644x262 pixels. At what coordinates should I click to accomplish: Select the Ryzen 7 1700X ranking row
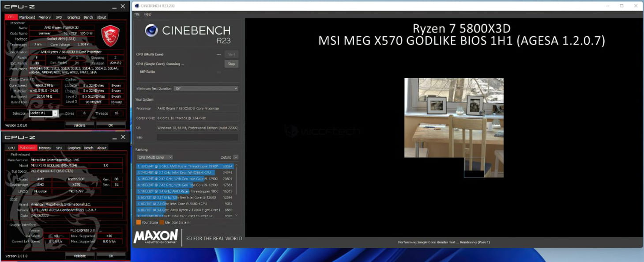pyautogui.click(x=185, y=210)
